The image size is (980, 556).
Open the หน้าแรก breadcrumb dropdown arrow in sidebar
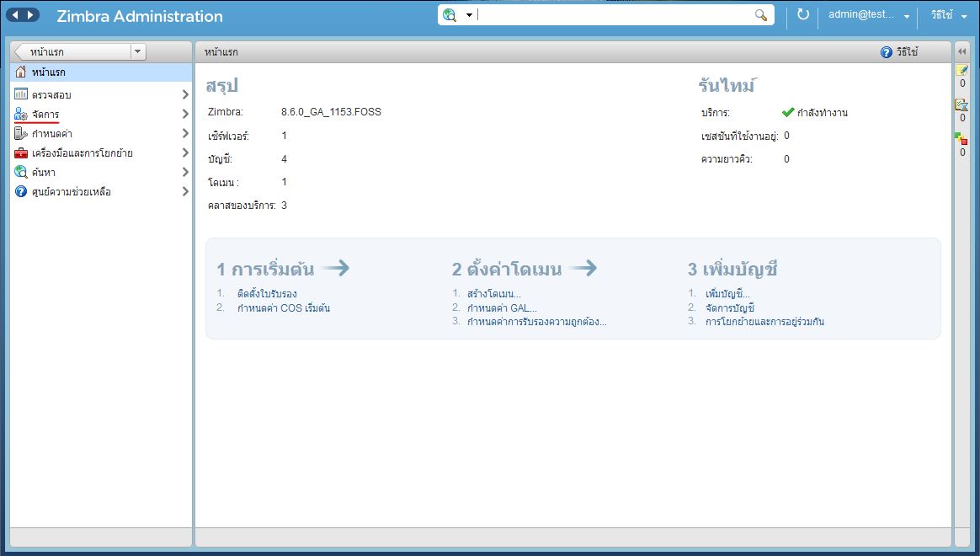pos(137,52)
